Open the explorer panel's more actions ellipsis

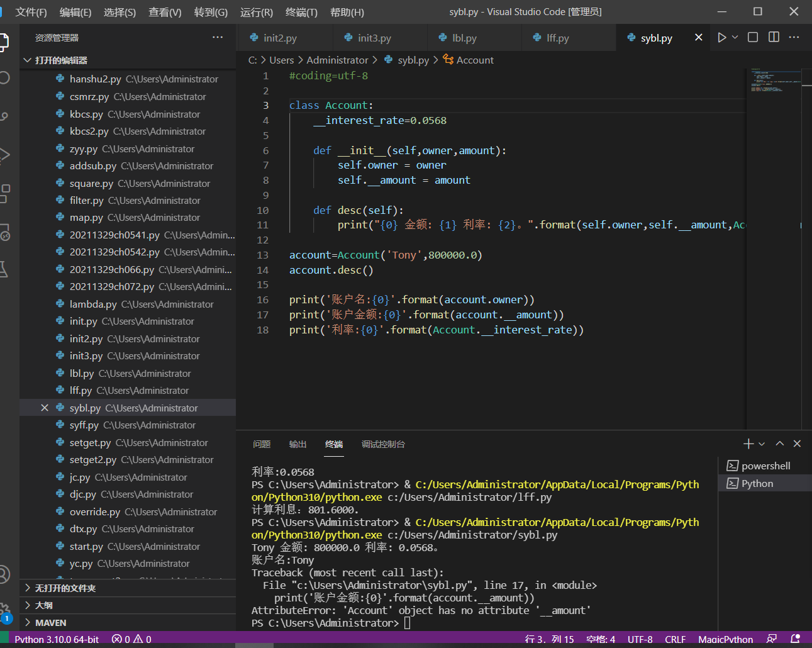[218, 38]
